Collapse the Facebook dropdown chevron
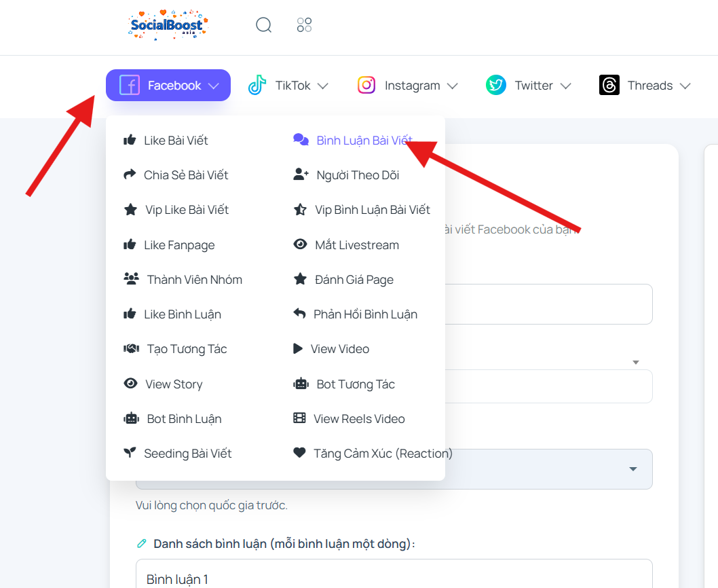Image resolution: width=718 pixels, height=588 pixels. (213, 86)
